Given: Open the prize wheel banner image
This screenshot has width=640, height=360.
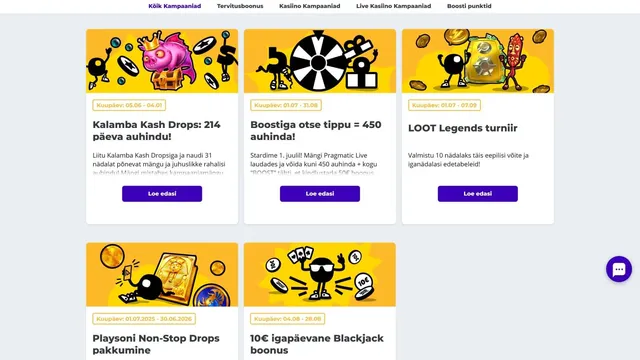Looking at the screenshot, I should [x=320, y=61].
